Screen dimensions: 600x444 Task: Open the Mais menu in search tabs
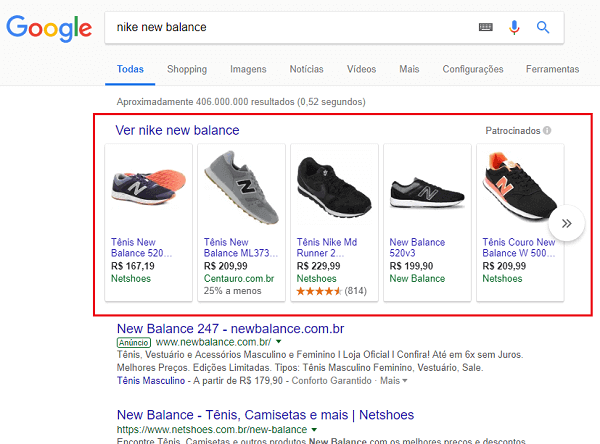[409, 69]
